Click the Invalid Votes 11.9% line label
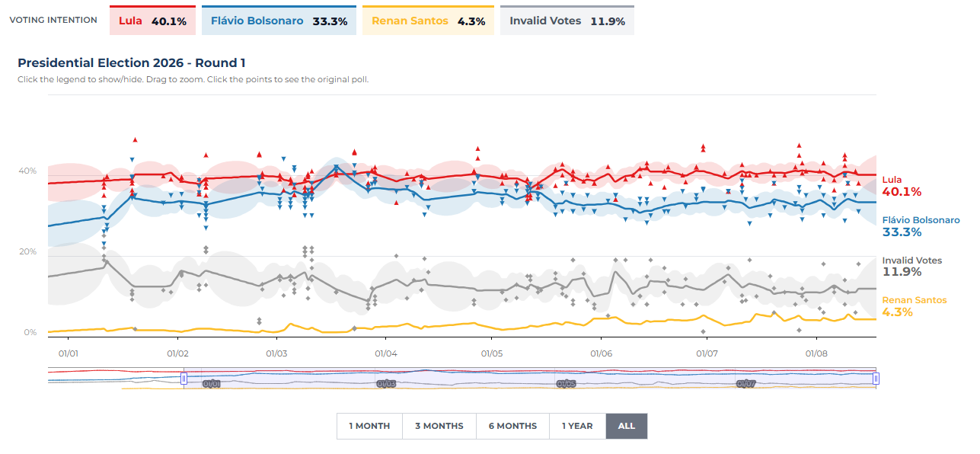The image size is (980, 454). (911, 266)
